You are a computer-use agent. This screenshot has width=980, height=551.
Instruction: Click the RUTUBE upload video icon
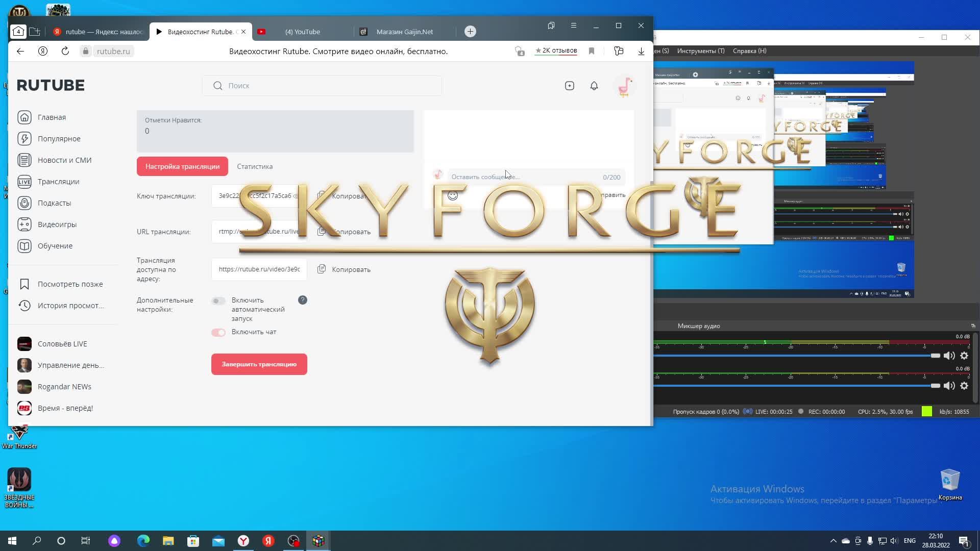[x=570, y=86]
